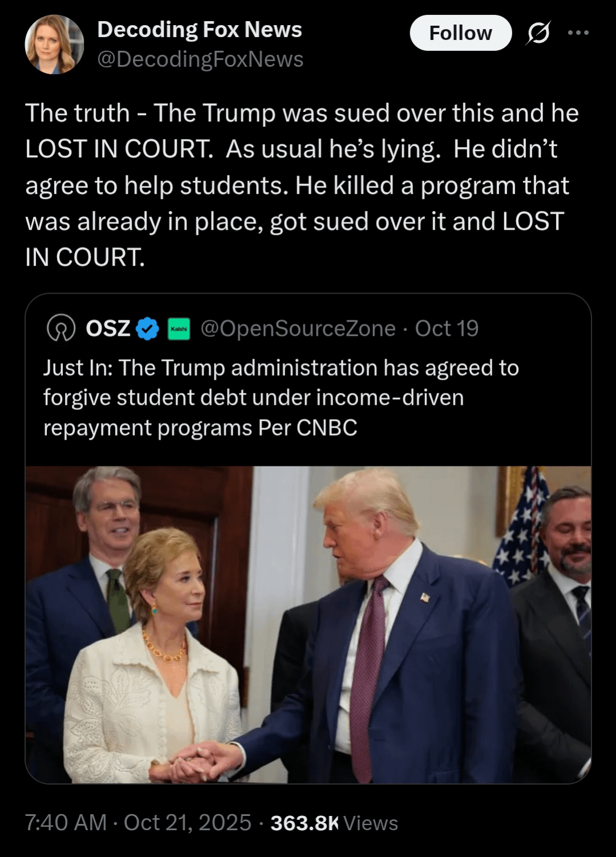Click the blue verified badge next to OSZ
This screenshot has width=616, height=857.
(148, 328)
